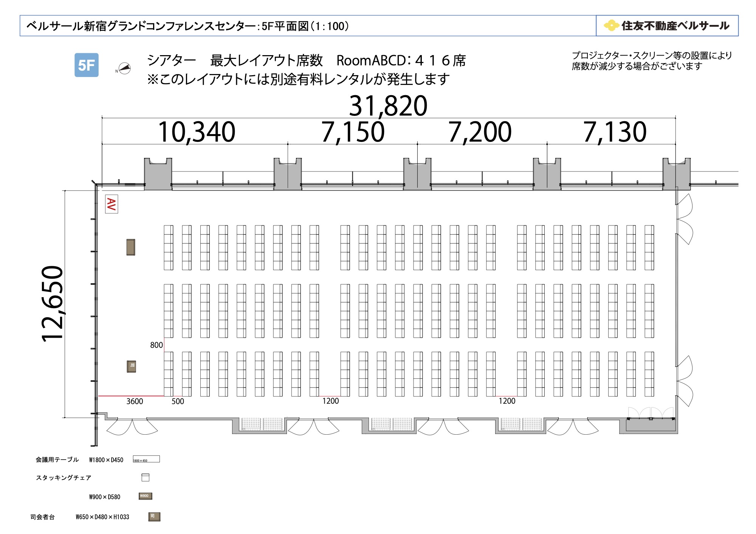
Task: Click the 司会者台 legend label
Action: click(42, 517)
